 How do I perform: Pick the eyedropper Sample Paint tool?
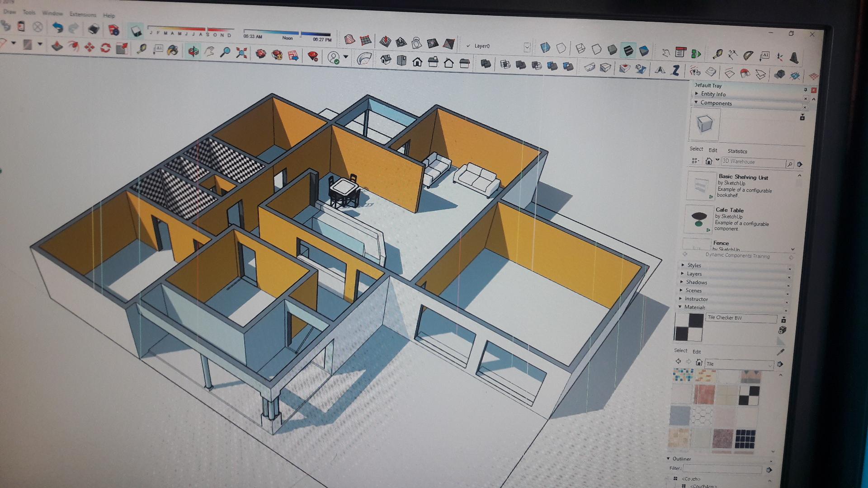[x=780, y=352]
